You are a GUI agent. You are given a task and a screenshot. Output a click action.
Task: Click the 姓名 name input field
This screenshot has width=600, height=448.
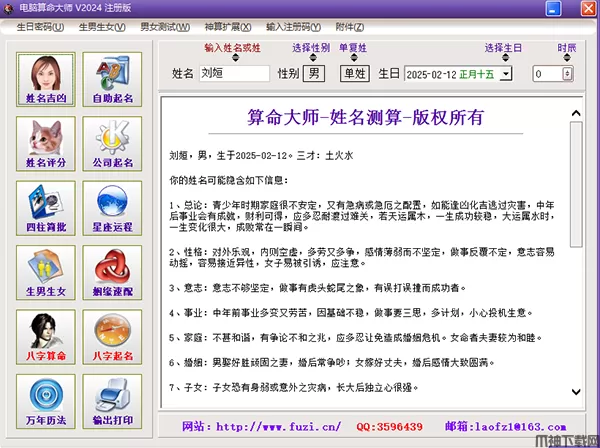click(x=234, y=73)
